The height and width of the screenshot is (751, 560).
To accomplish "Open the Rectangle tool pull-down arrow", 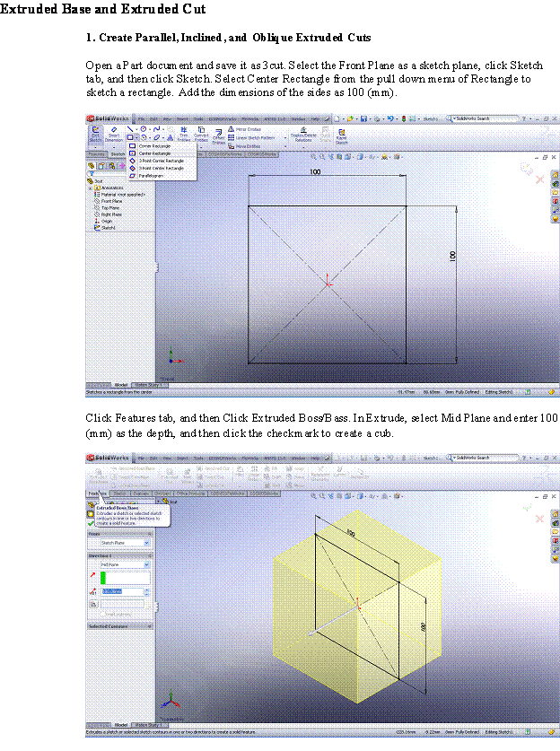I will [136, 137].
